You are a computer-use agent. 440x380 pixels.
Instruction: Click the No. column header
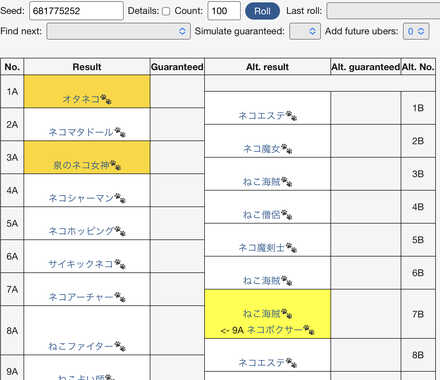12,67
